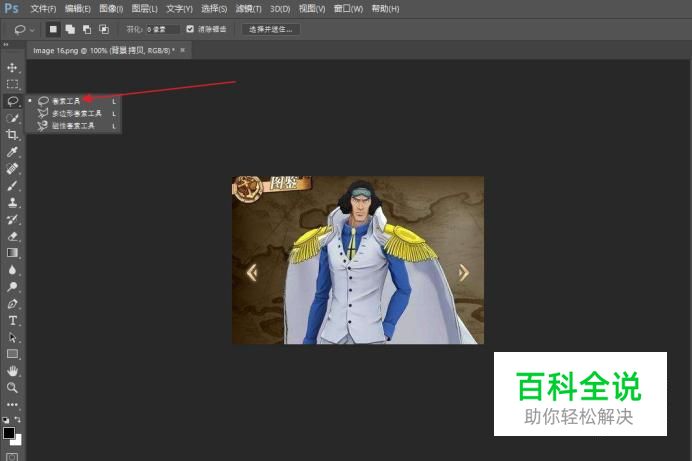This screenshot has height=461, width=692.
Task: Select the Crop tool
Action: click(12, 135)
